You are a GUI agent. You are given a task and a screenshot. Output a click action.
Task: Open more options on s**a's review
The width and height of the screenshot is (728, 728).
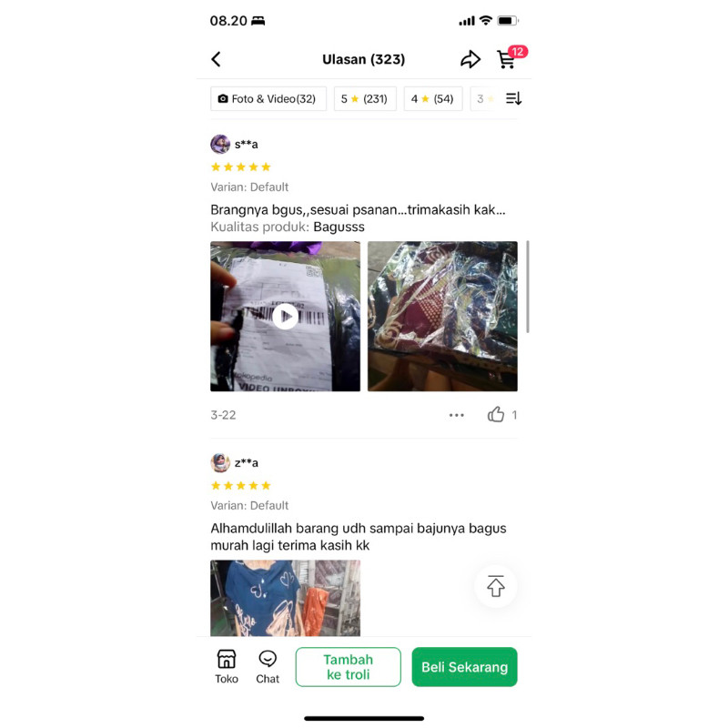457,415
